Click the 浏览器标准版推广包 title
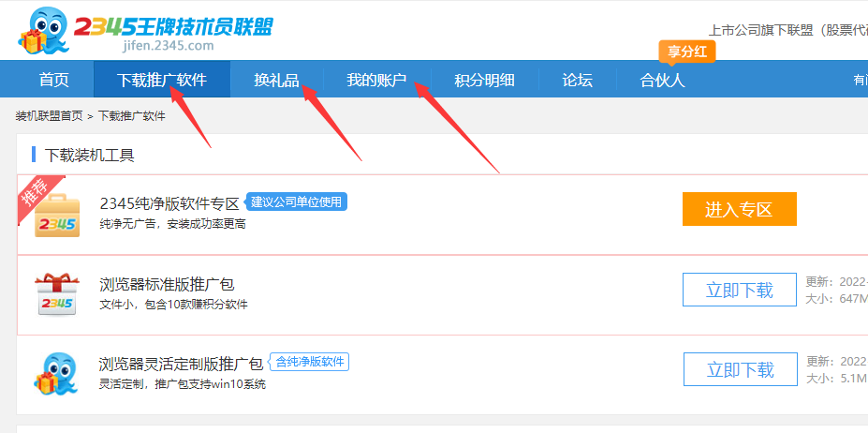The width and height of the screenshot is (868, 433). (x=167, y=284)
